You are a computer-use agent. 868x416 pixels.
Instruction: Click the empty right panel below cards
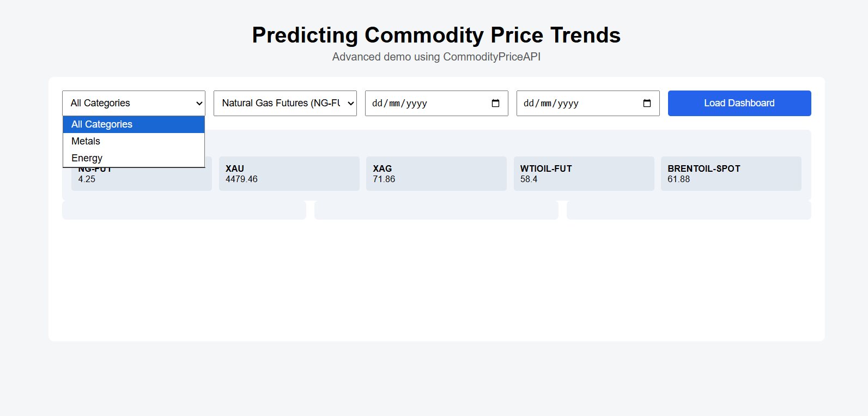(689, 210)
